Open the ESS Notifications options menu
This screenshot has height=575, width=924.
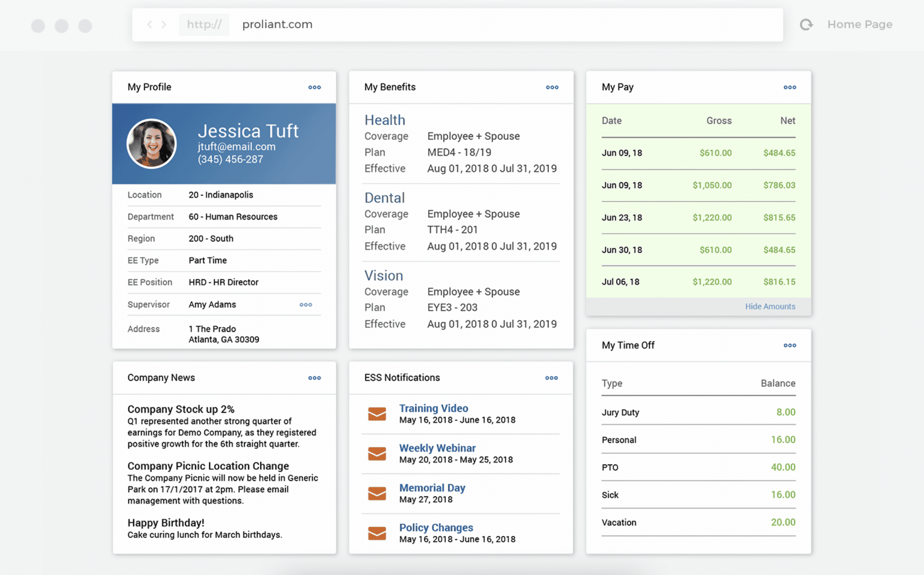coord(551,378)
